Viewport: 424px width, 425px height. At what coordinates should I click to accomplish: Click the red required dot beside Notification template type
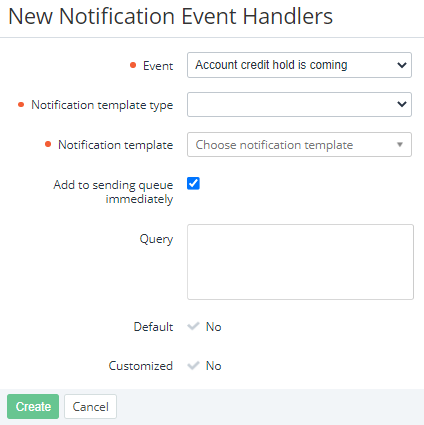coord(21,105)
